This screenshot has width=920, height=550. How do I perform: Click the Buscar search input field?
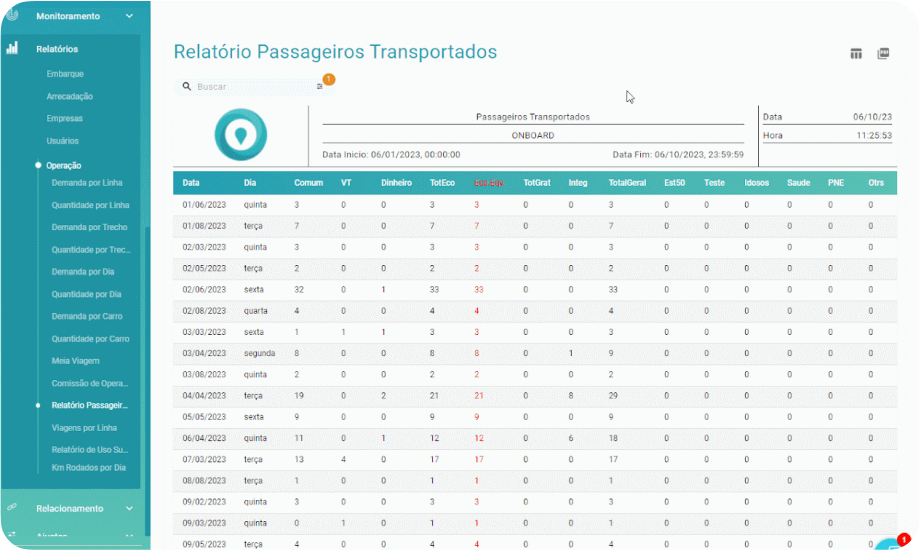(x=256, y=86)
